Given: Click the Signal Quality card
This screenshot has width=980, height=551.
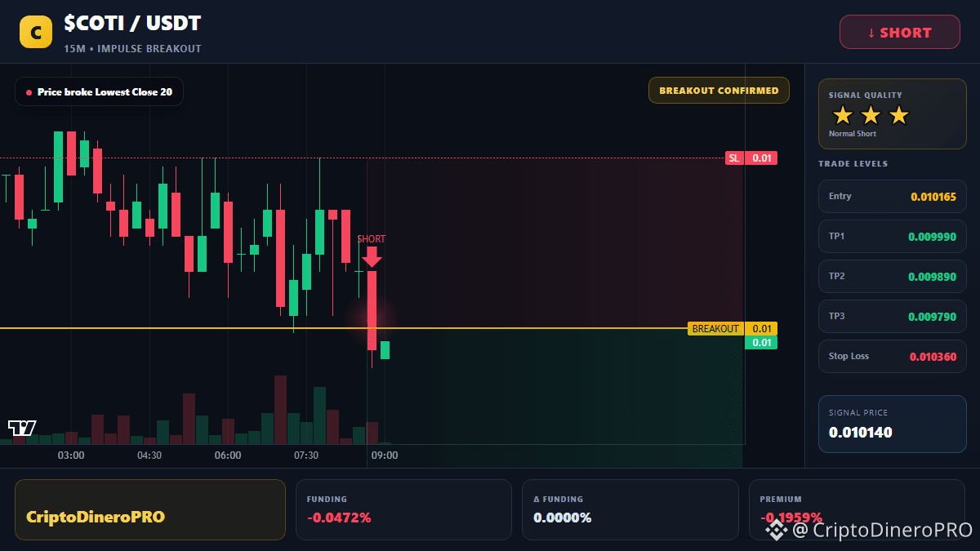Looking at the screenshot, I should [893, 114].
